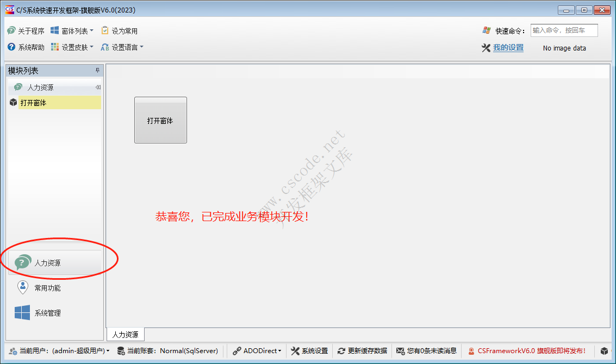Click the database icon beside 当前账套
This screenshot has width=616, height=364.
point(121,350)
